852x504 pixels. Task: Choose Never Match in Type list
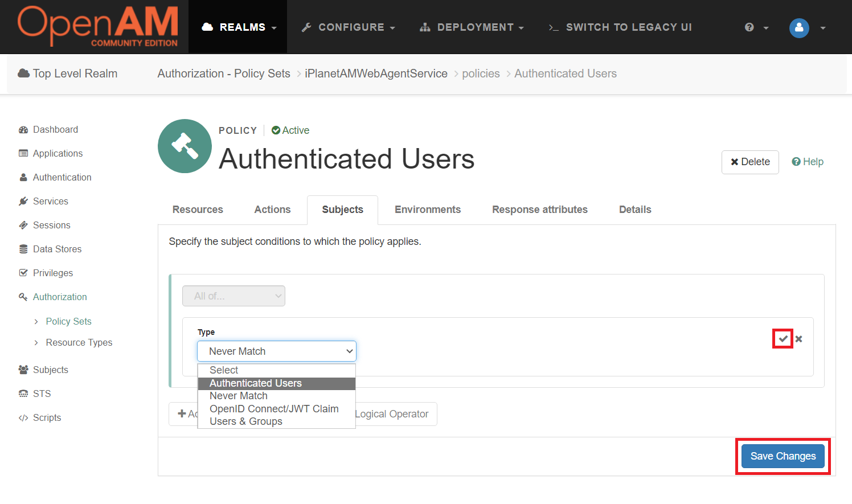pyautogui.click(x=277, y=396)
